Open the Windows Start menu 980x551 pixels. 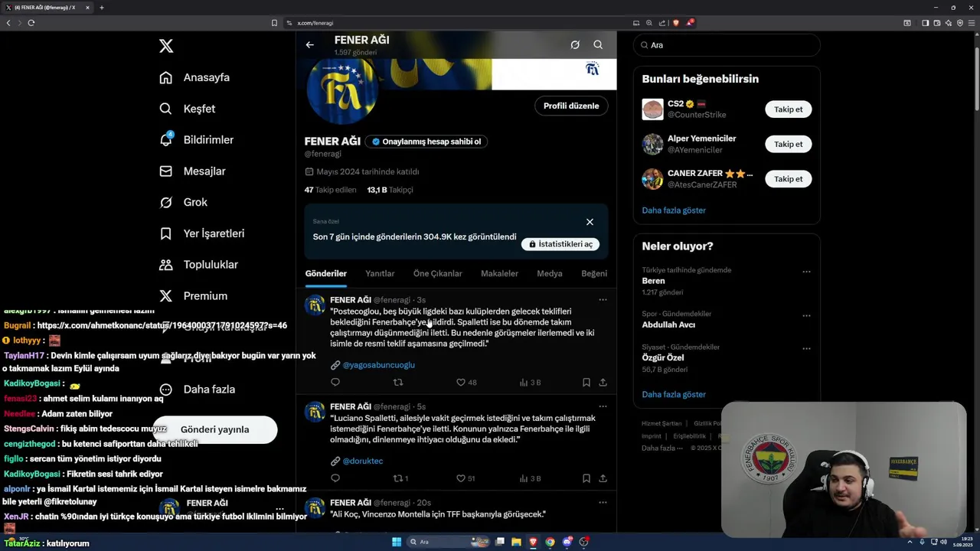(397, 542)
